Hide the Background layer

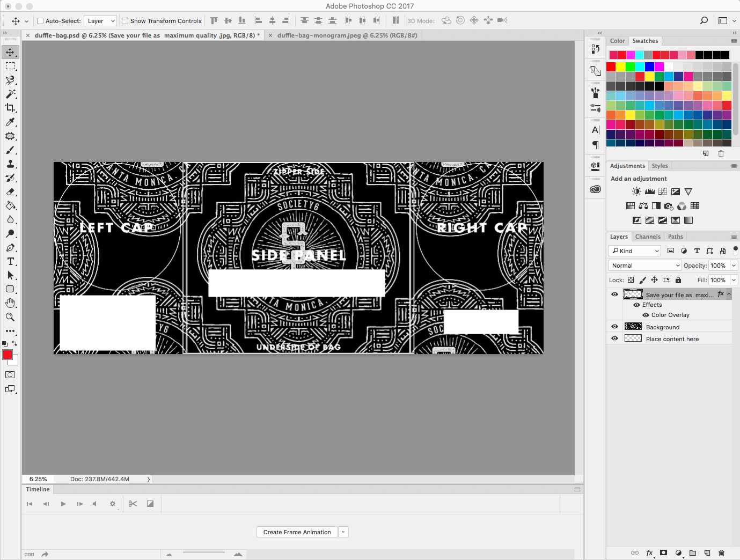615,326
